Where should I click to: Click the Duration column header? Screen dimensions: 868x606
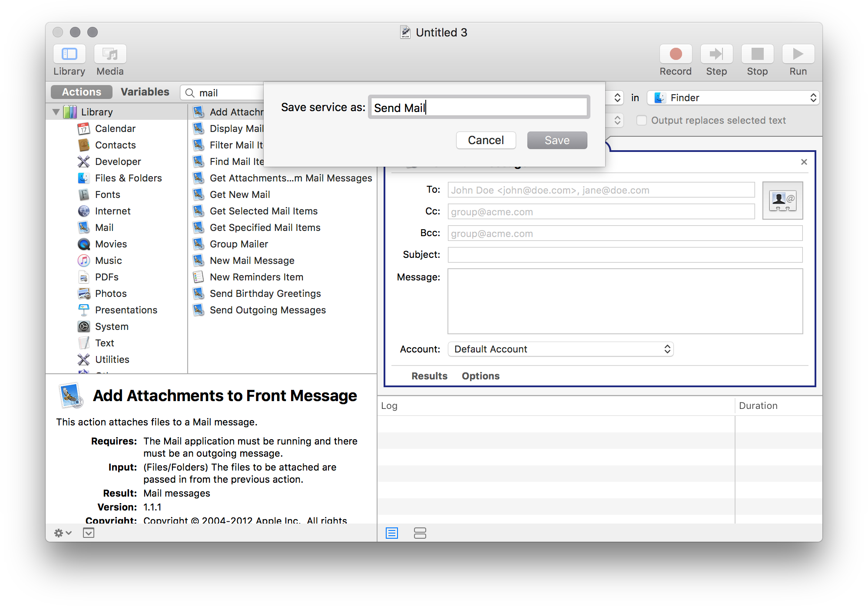click(778, 405)
